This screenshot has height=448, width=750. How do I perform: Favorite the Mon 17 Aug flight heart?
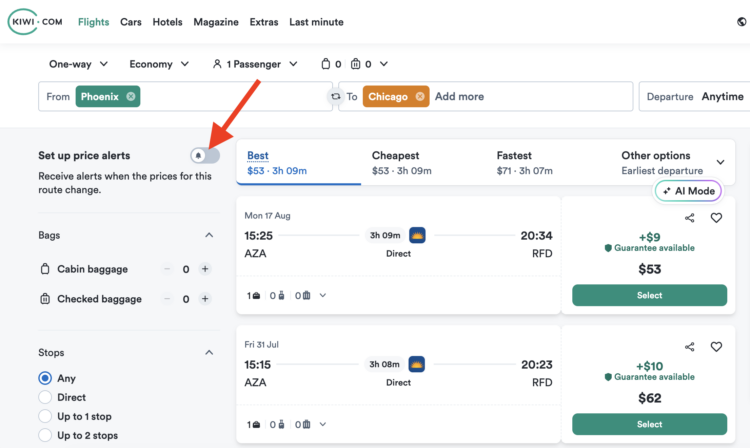pos(716,218)
